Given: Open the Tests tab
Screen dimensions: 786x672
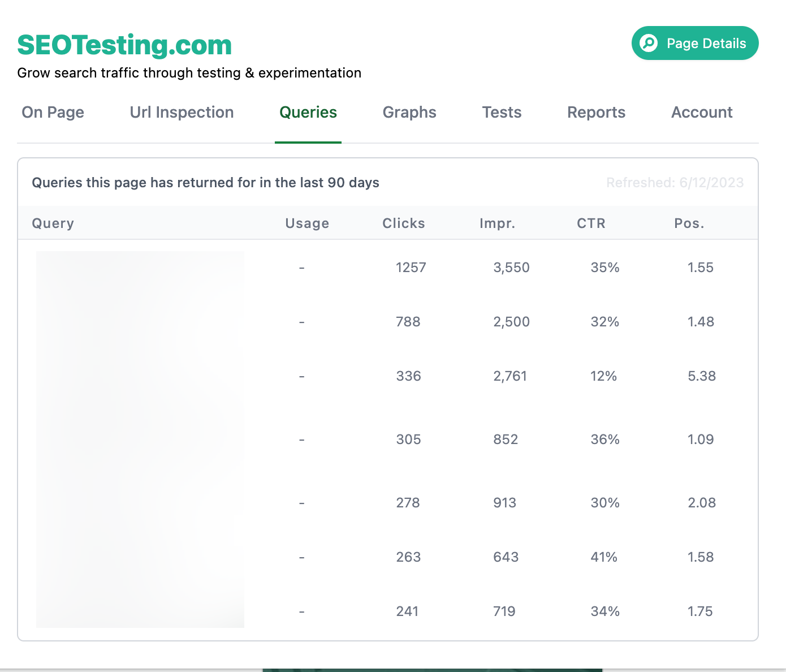Looking at the screenshot, I should [x=502, y=113].
